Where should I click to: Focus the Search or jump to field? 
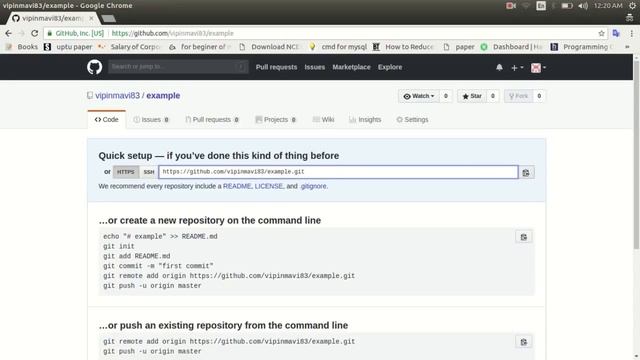point(178,67)
